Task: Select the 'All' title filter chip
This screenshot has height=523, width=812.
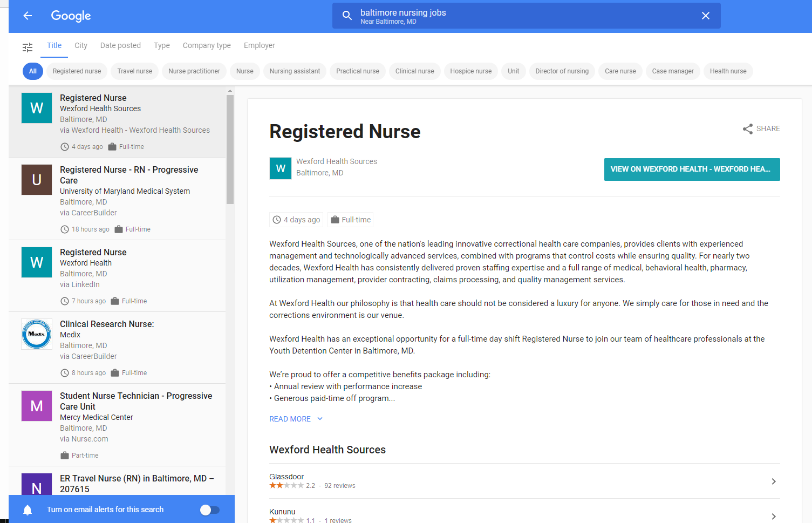Action: [x=33, y=71]
